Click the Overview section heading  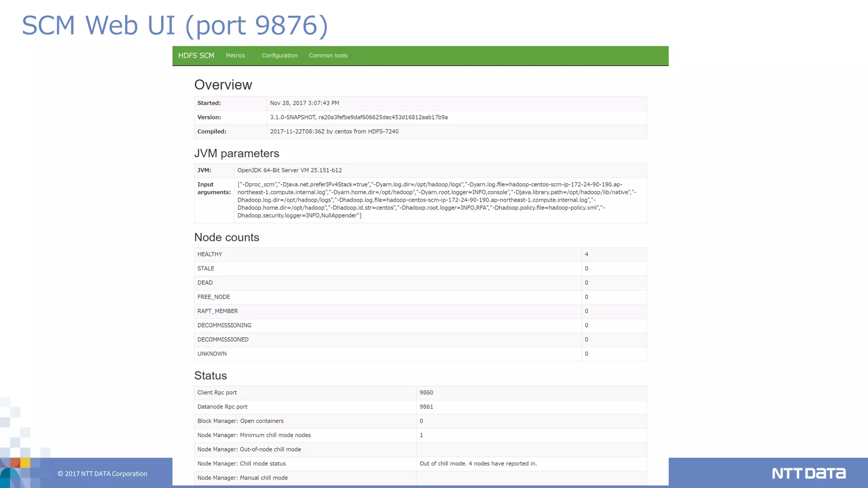223,85
